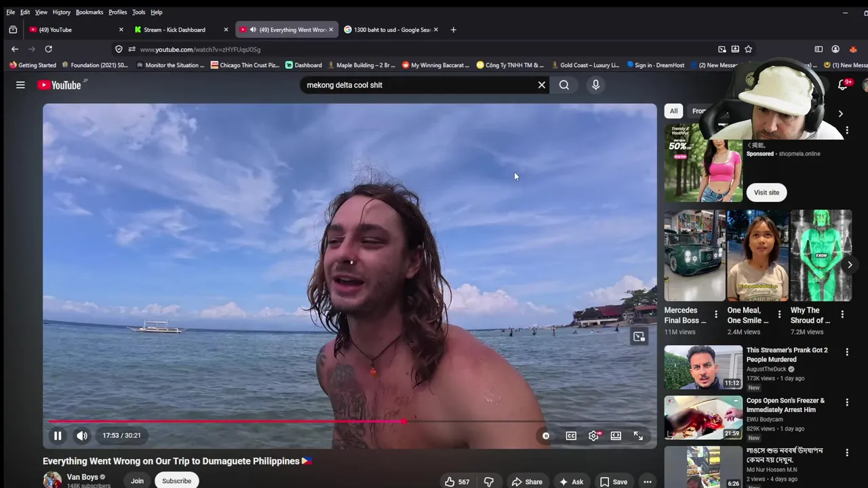Dislike the video with thumbs down
868x488 pixels.
(488, 482)
